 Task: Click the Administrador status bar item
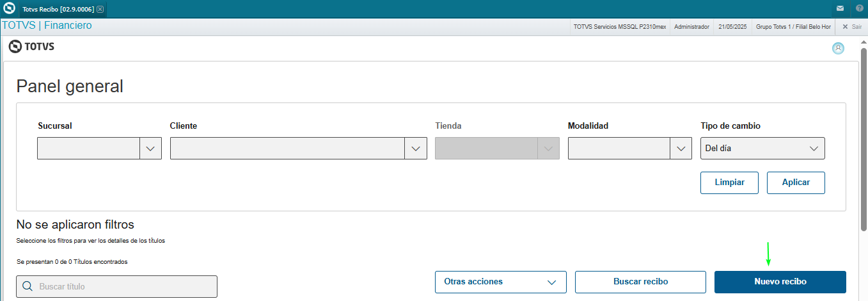(x=691, y=27)
